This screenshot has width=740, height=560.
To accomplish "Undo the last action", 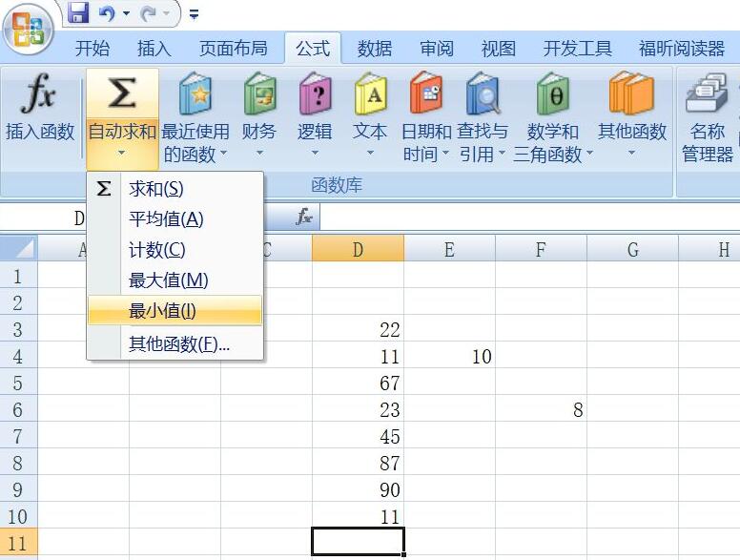I will coord(107,13).
